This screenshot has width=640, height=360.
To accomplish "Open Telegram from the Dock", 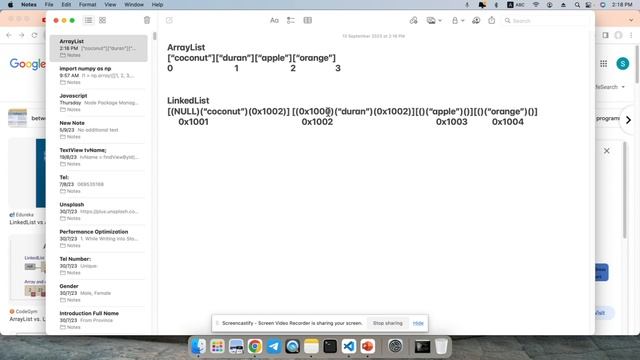I will pyautogui.click(x=273, y=346).
